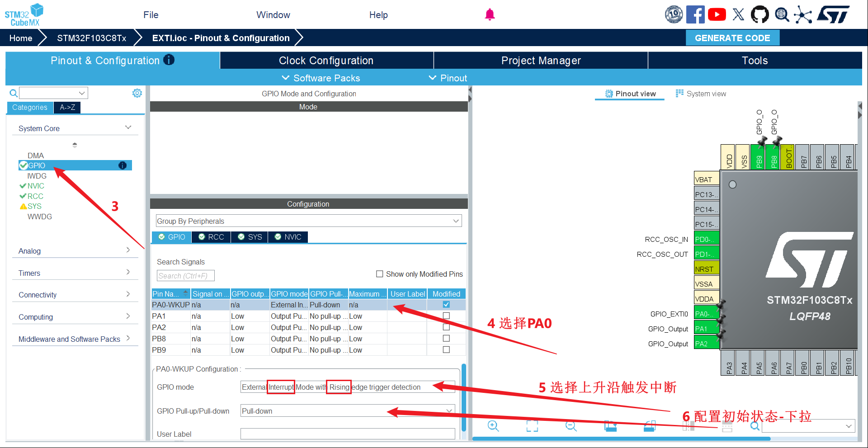Open the File menu

pos(151,15)
